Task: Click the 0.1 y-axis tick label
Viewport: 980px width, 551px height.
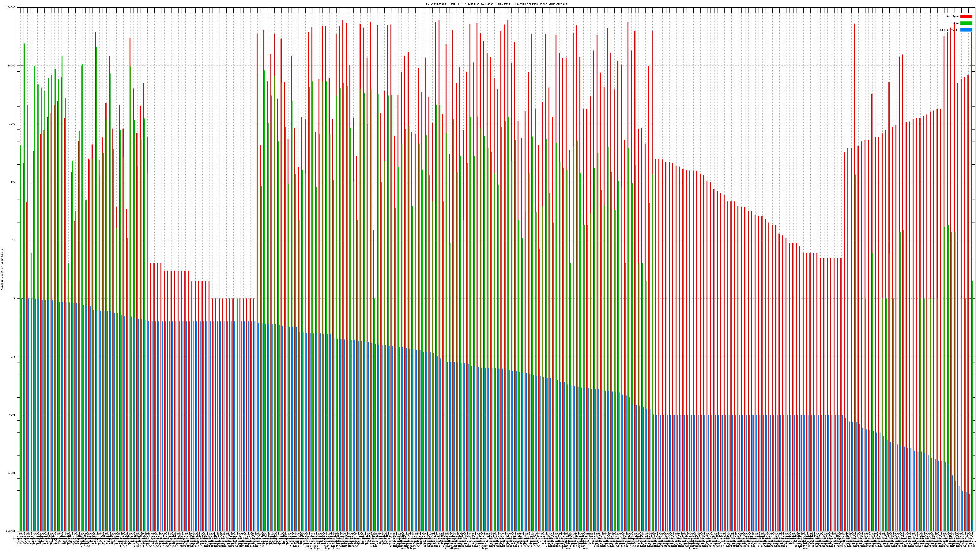Action: tap(13, 357)
